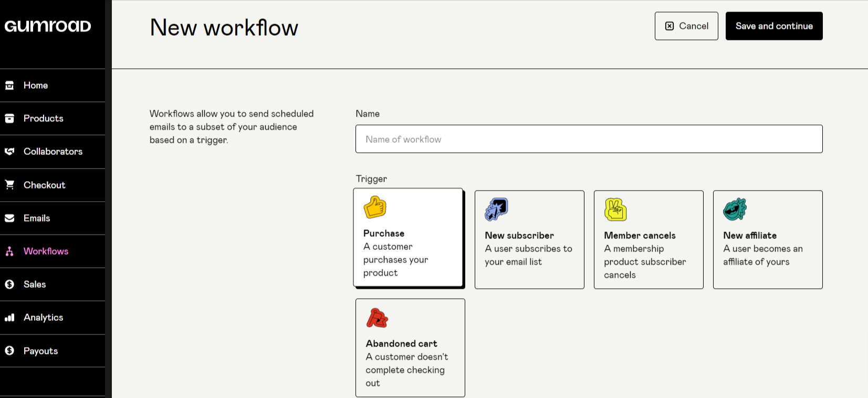Click the Analytics bar chart icon
This screenshot has height=398, width=868.
(x=9, y=318)
